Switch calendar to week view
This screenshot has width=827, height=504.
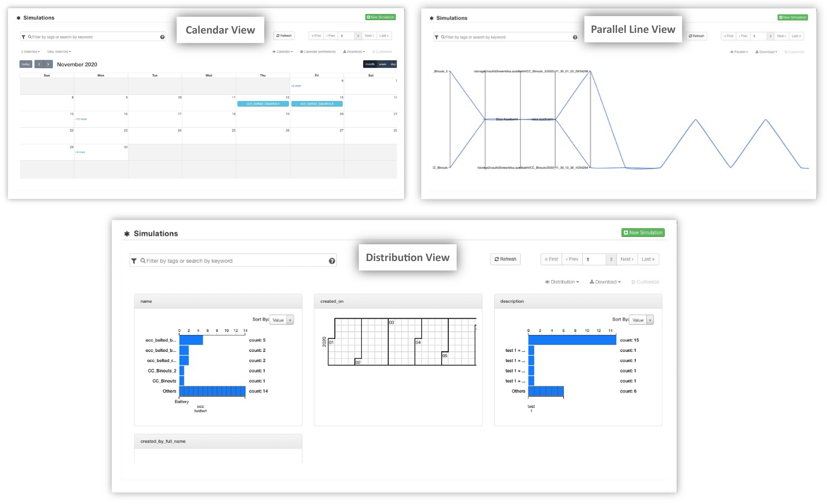(x=383, y=64)
